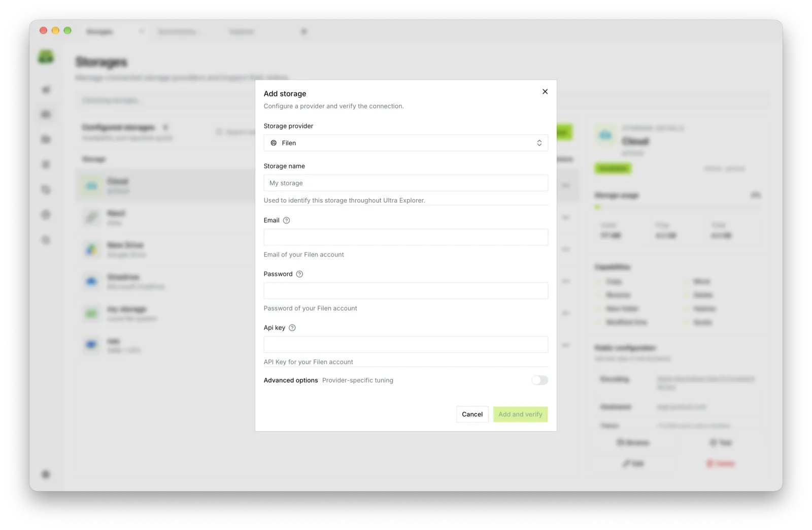Enable the Advanced options switch
The height and width of the screenshot is (530, 812).
539,380
